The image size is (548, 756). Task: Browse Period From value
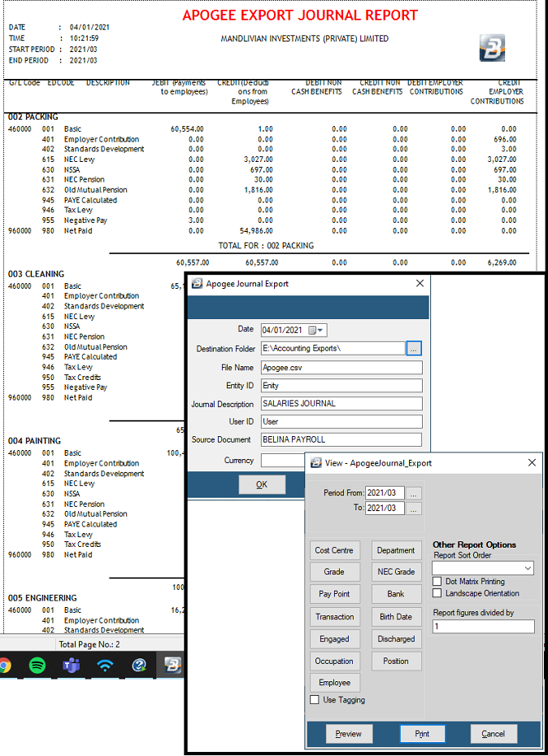pos(414,493)
